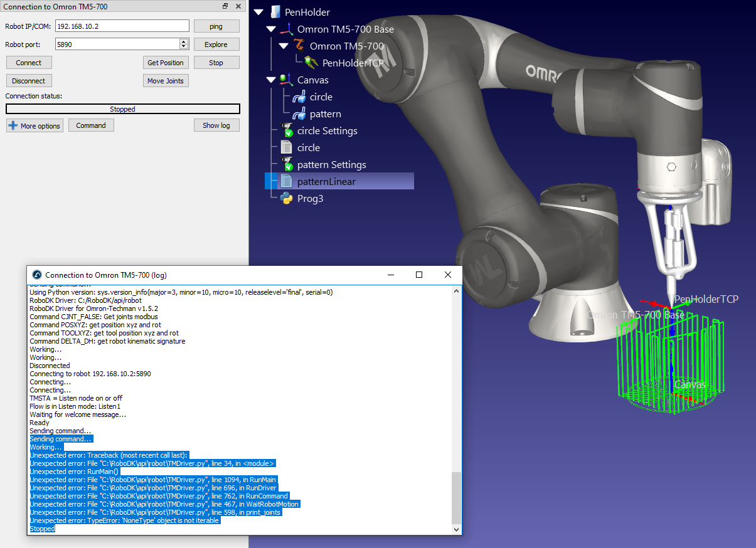
Task: Collapse the Canvas tree node
Action: coord(271,80)
